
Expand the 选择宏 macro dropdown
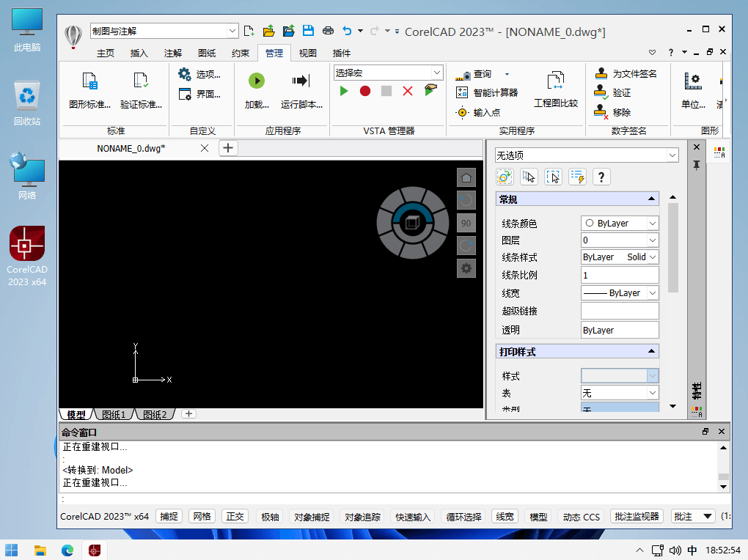pyautogui.click(x=389, y=73)
